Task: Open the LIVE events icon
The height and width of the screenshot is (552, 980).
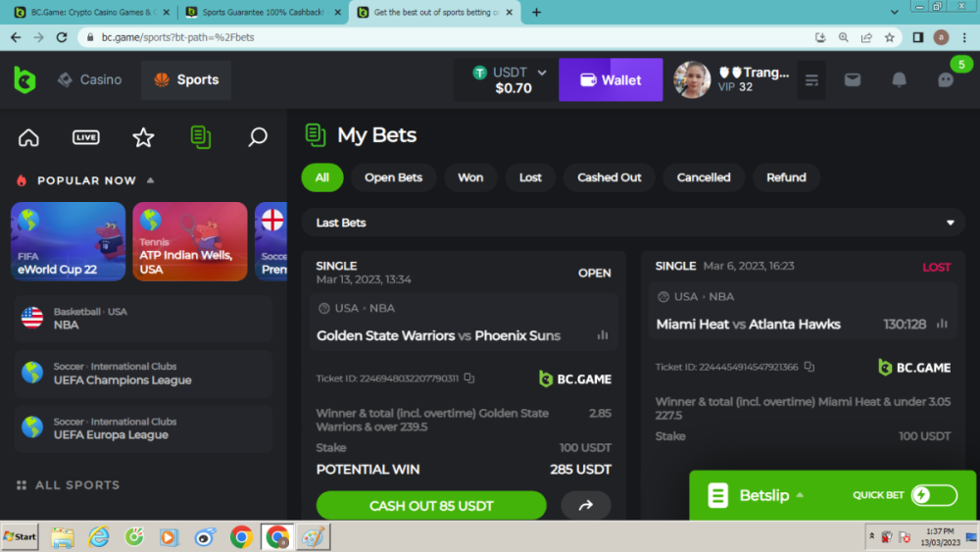Action: coord(86,137)
